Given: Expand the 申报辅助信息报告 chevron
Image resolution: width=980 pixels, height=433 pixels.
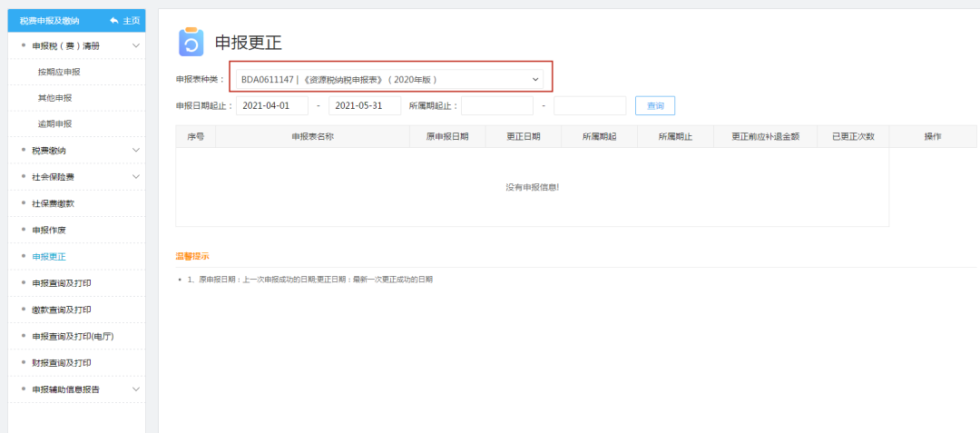Looking at the screenshot, I should 136,389.
